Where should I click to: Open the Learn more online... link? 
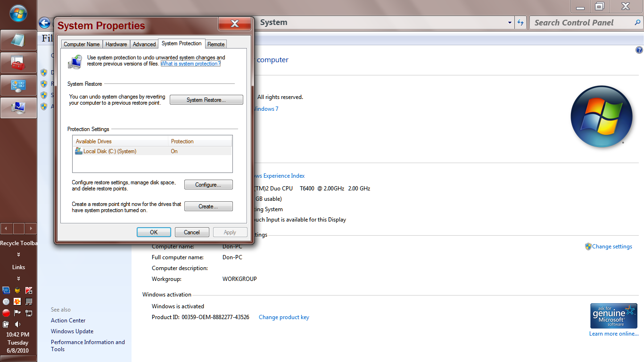[614, 333]
